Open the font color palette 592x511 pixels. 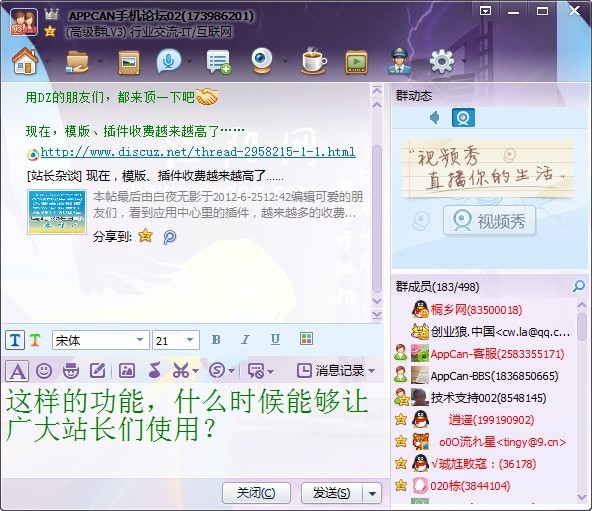(x=306, y=339)
